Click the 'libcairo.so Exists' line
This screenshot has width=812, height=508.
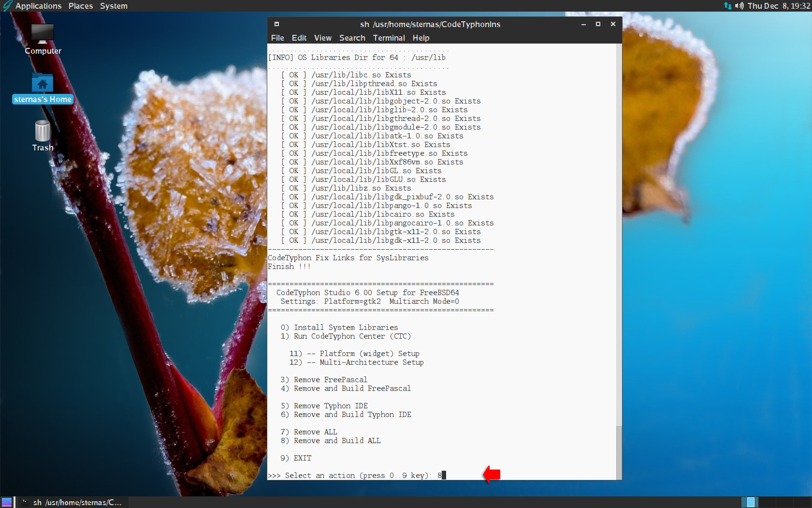click(x=368, y=214)
